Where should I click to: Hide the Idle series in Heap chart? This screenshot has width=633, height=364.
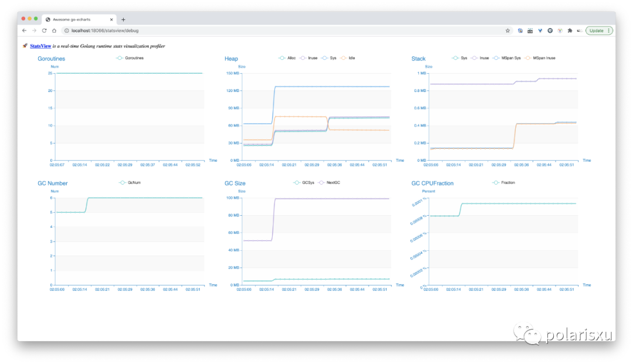pyautogui.click(x=348, y=58)
